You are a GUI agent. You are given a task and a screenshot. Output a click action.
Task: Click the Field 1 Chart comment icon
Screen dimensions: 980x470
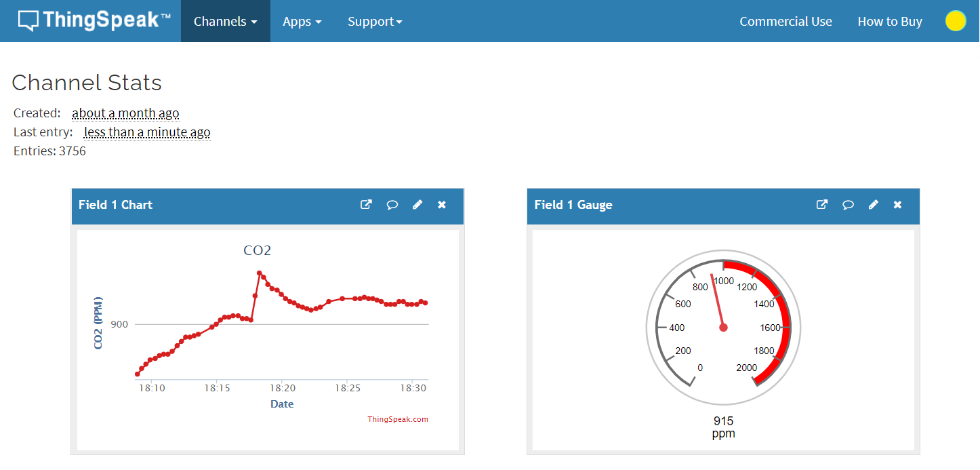pos(392,205)
